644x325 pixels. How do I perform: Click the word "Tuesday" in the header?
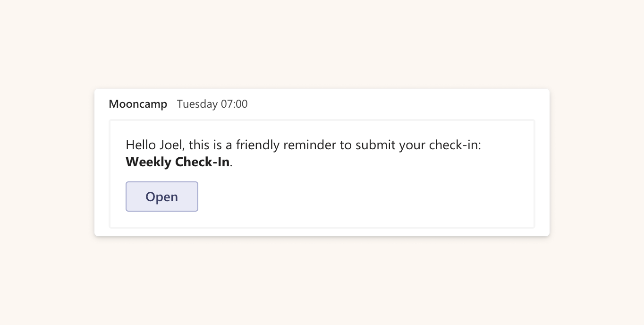(x=197, y=104)
